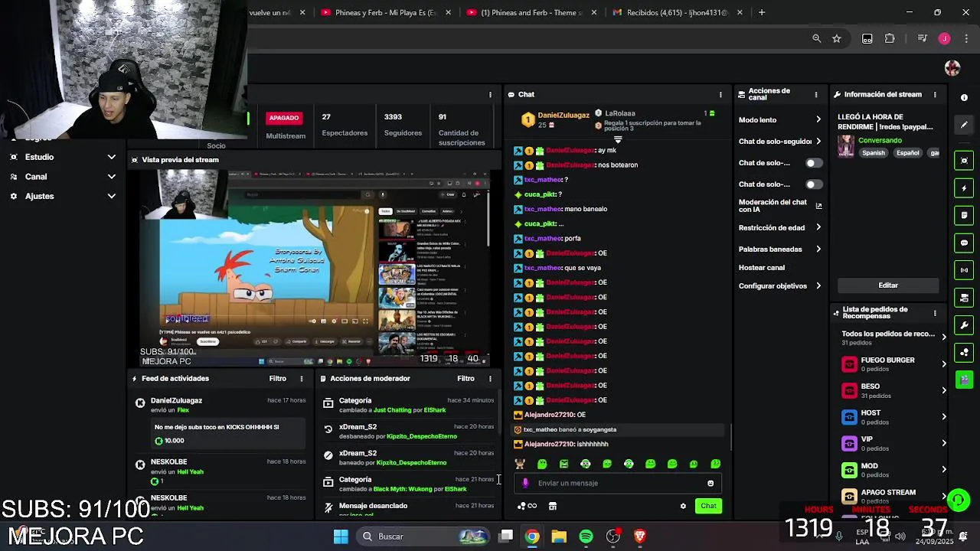Click the Conversando category link
This screenshot has width=980, height=551.
tap(880, 141)
